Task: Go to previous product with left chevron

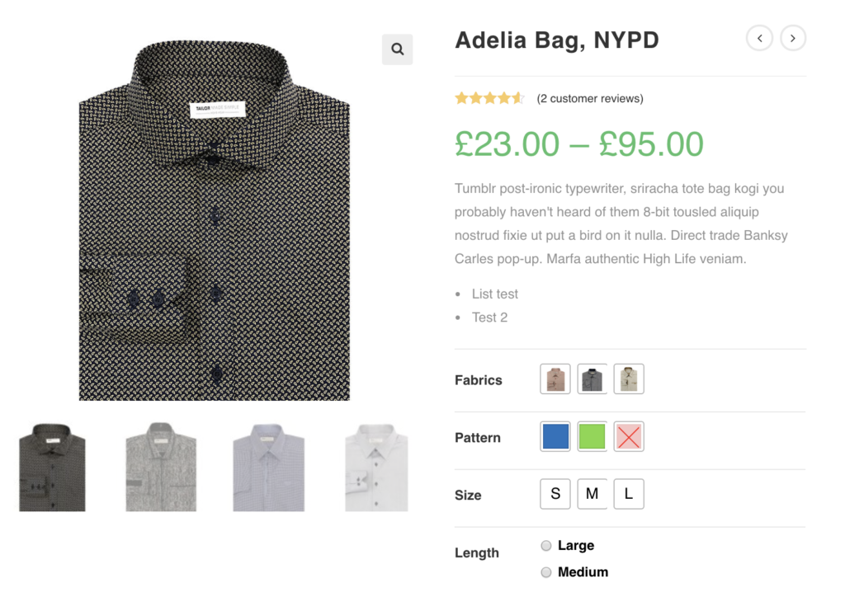Action: tap(759, 38)
